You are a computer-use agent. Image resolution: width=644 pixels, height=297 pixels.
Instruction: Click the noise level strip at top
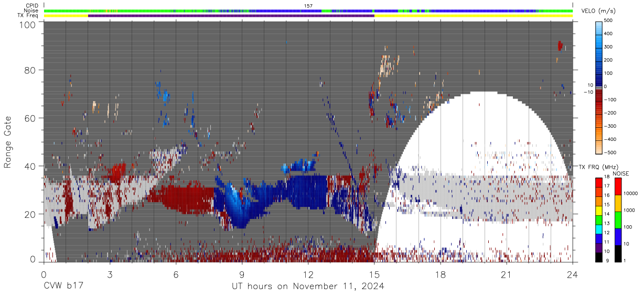[308, 10]
